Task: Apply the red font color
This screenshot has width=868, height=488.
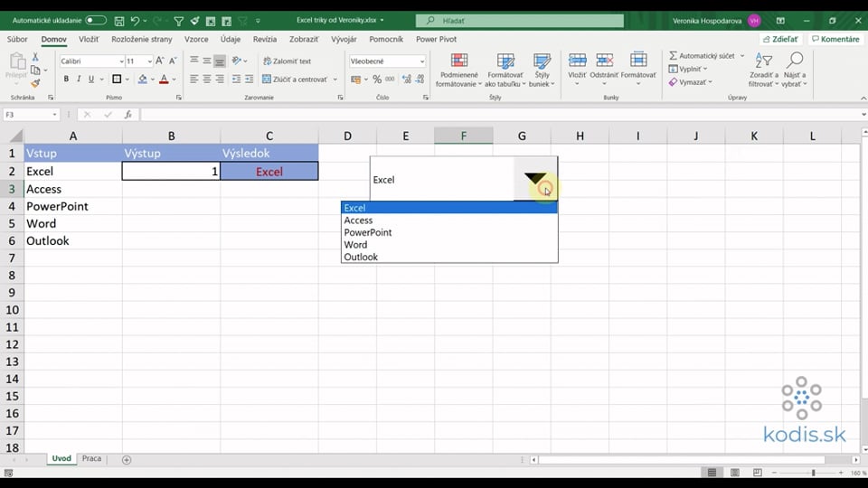Action: 164,80
